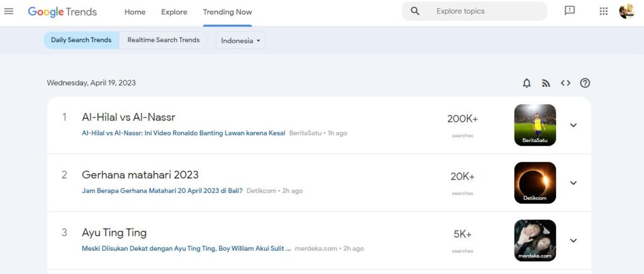Click the Al-Hilal vs Al-Nassr title
Viewport: 644px width, 274px height.
click(128, 118)
